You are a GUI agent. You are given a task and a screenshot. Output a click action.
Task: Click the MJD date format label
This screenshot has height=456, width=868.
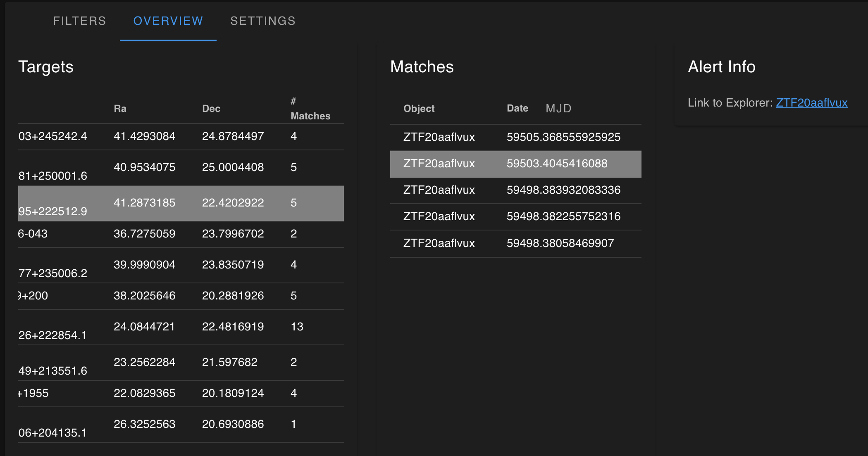tap(558, 109)
